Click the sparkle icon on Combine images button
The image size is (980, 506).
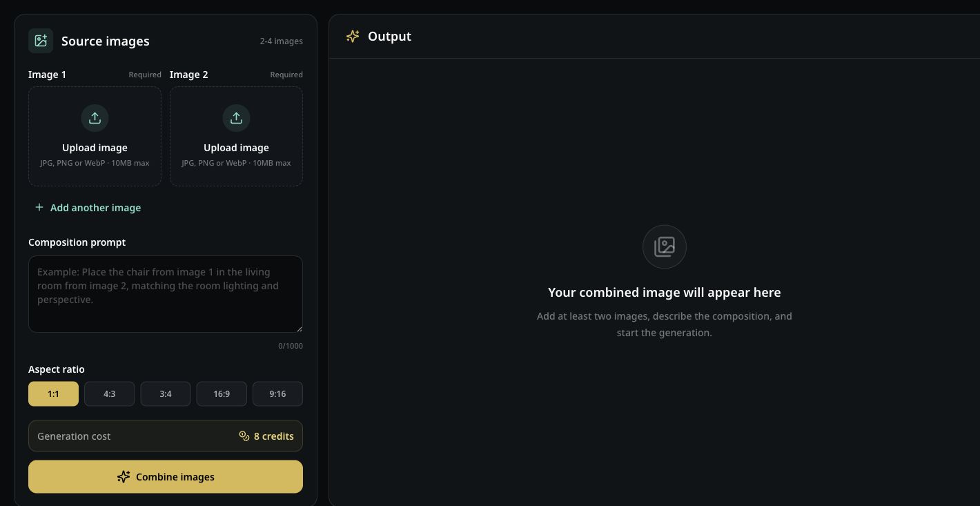pos(124,476)
